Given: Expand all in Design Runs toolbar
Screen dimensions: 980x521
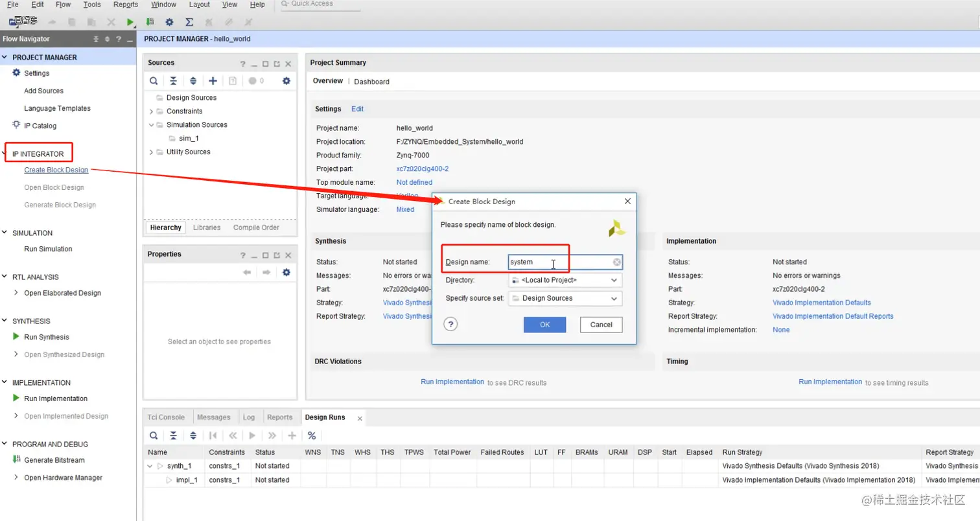Looking at the screenshot, I should [x=193, y=435].
